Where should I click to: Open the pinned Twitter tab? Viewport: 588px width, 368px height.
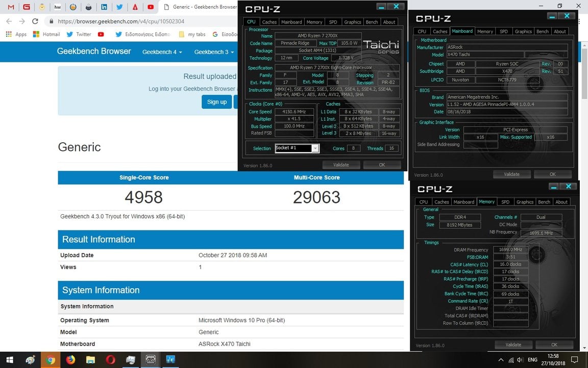(x=119, y=7)
